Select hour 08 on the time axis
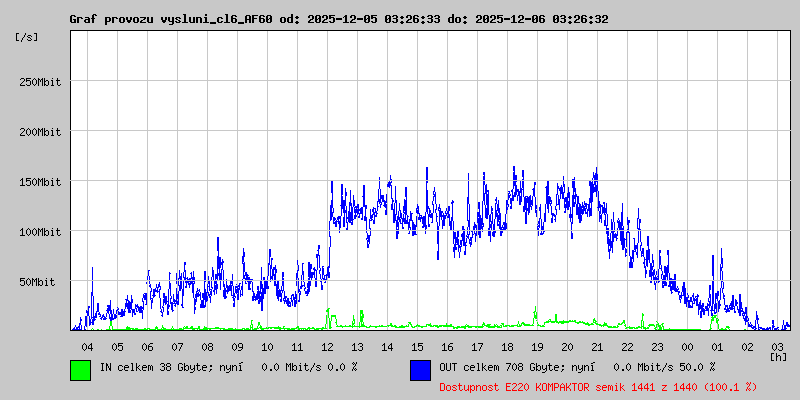This screenshot has width=800, height=400. tap(207, 346)
